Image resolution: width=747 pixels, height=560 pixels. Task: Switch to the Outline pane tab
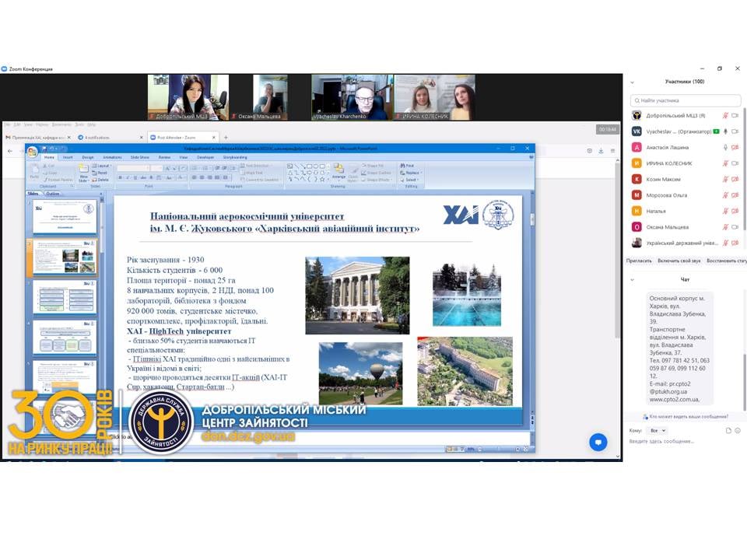[x=52, y=194]
